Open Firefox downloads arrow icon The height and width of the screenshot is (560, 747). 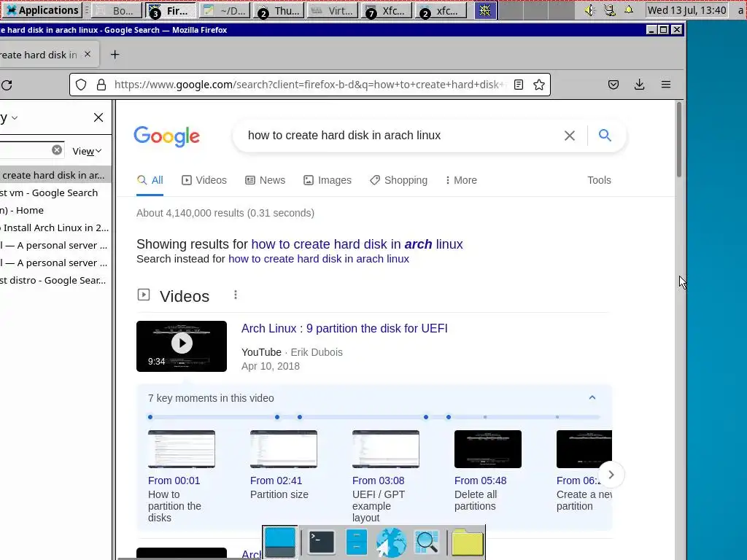tap(639, 85)
